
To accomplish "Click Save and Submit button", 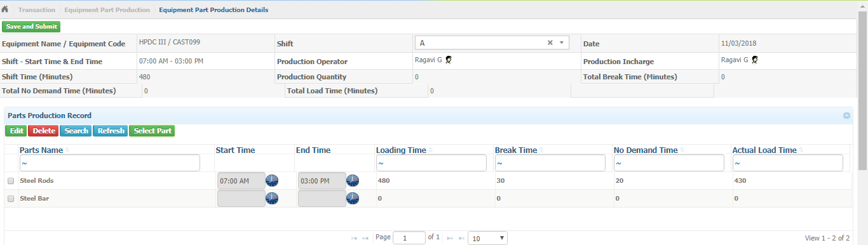I will [x=31, y=27].
